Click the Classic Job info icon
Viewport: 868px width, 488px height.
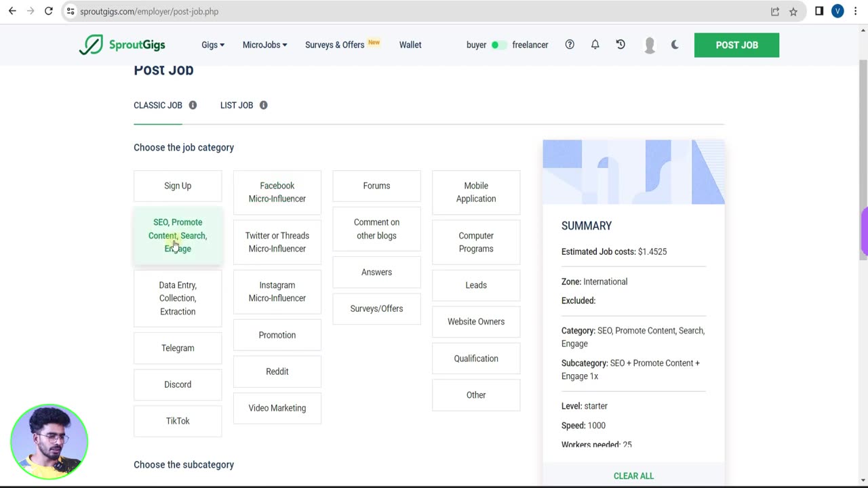pyautogui.click(x=193, y=105)
